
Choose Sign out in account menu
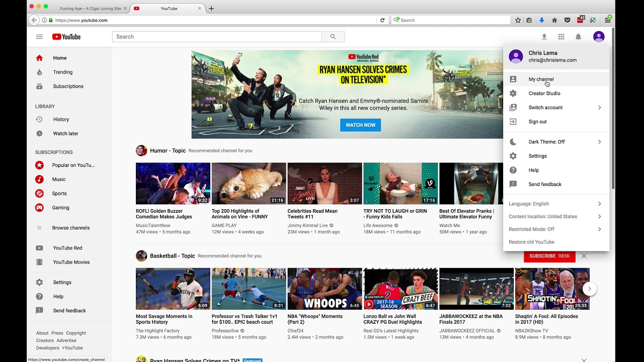556,121
